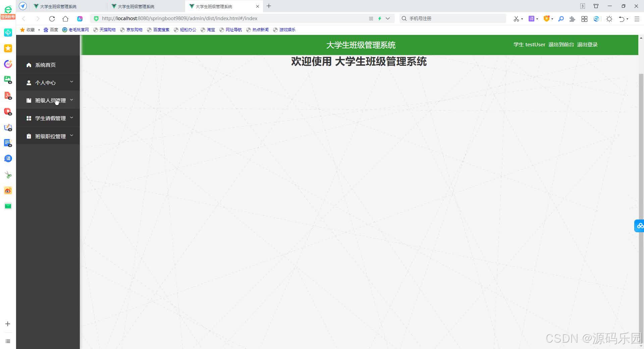Click the translator icon in left sidebar dock
The image size is (644, 349).
[8, 158]
